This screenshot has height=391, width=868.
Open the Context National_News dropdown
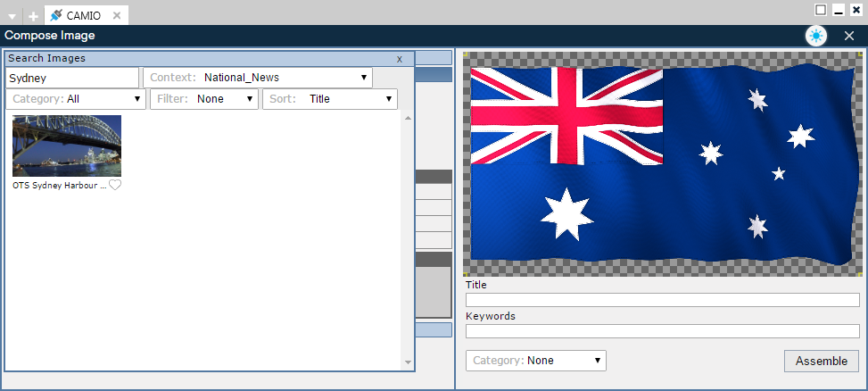click(x=258, y=78)
